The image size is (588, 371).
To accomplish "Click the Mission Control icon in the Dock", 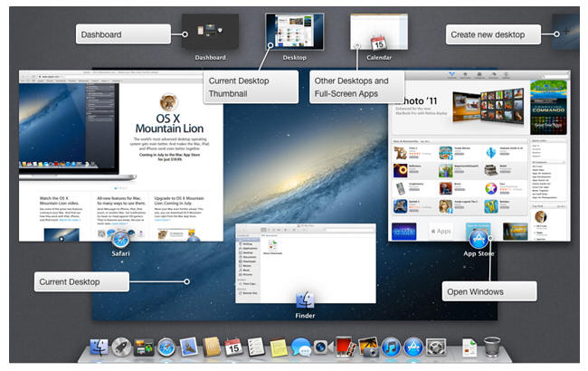I will click(x=144, y=347).
